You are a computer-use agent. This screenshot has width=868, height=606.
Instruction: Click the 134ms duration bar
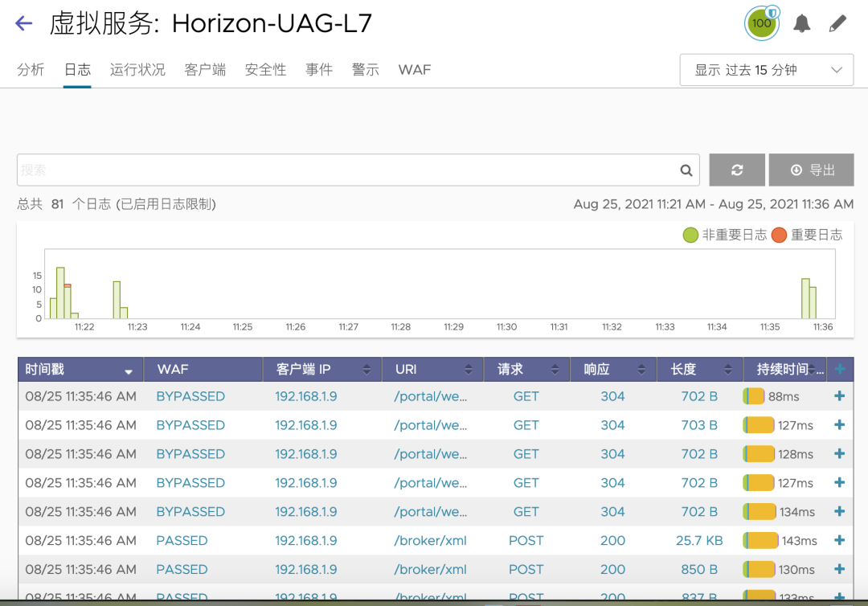point(759,511)
